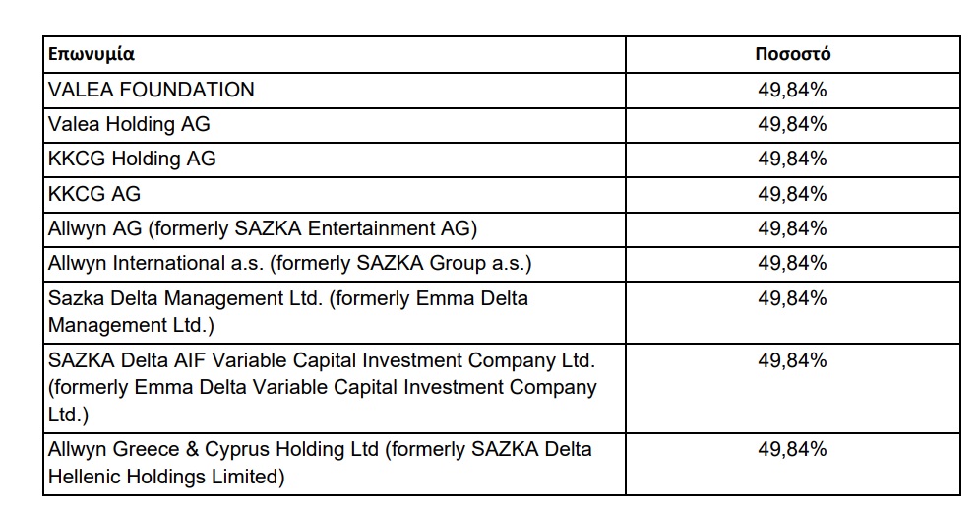Click the SAZKA Delta AIF Variable Capital cell
Screen dimensions: 980x513
coord(335,388)
